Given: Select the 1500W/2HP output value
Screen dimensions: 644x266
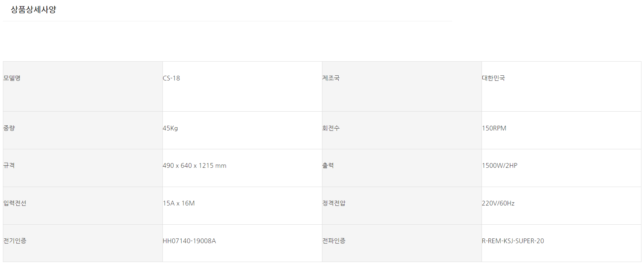Looking at the screenshot, I should click(x=499, y=166).
